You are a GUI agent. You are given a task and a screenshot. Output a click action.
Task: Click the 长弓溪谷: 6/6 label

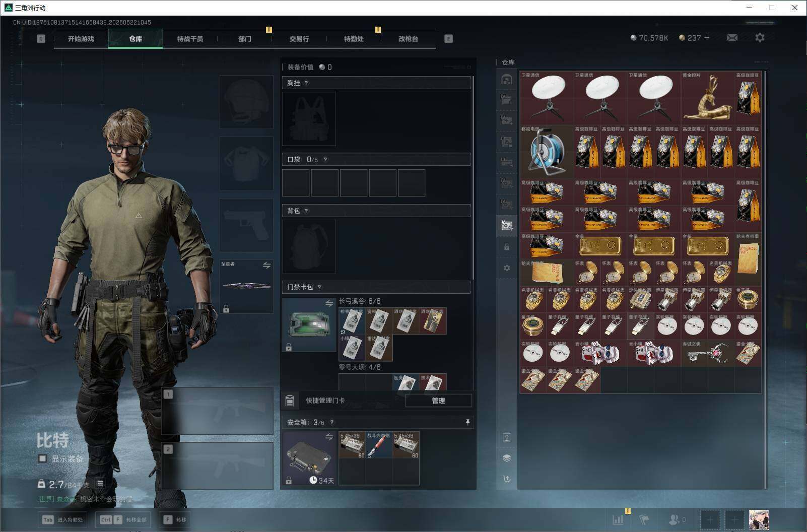360,301
